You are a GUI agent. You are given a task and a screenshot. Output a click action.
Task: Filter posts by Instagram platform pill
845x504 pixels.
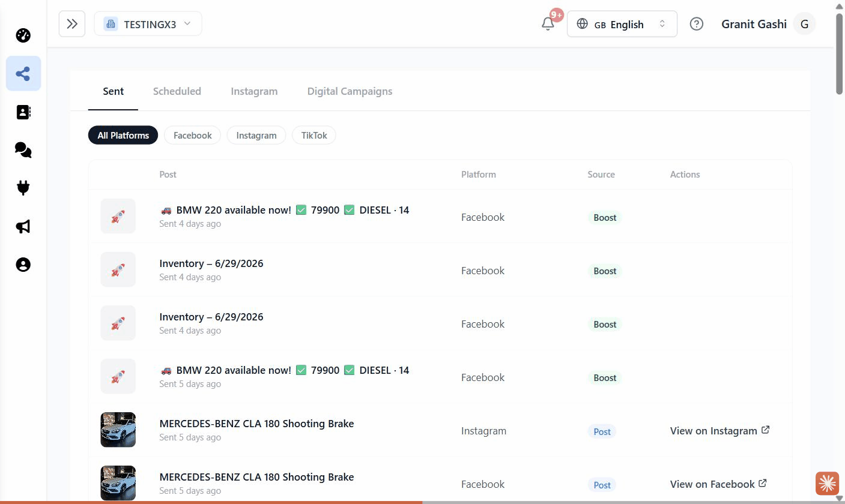pyautogui.click(x=256, y=136)
